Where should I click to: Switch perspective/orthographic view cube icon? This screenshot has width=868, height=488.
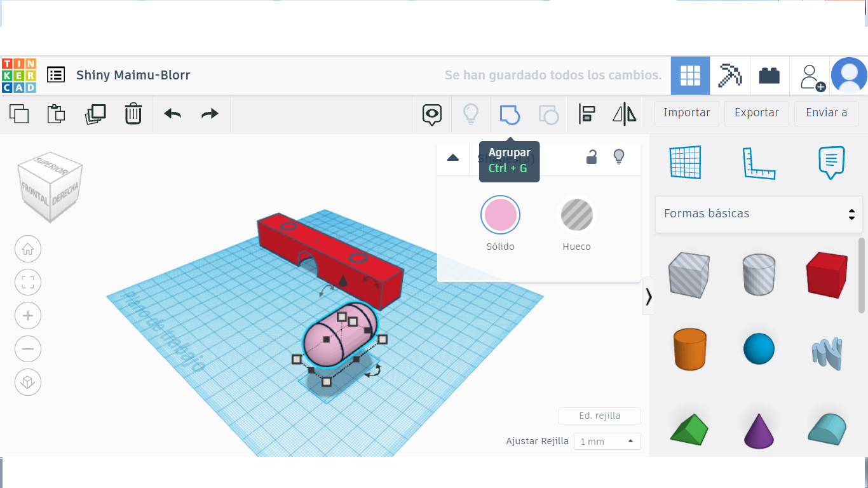pos(28,383)
